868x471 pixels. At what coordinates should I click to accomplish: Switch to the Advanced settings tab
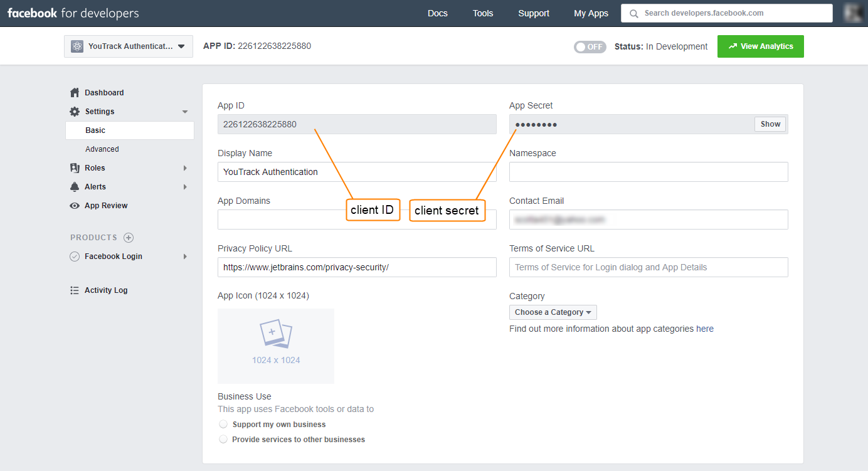[x=103, y=149]
